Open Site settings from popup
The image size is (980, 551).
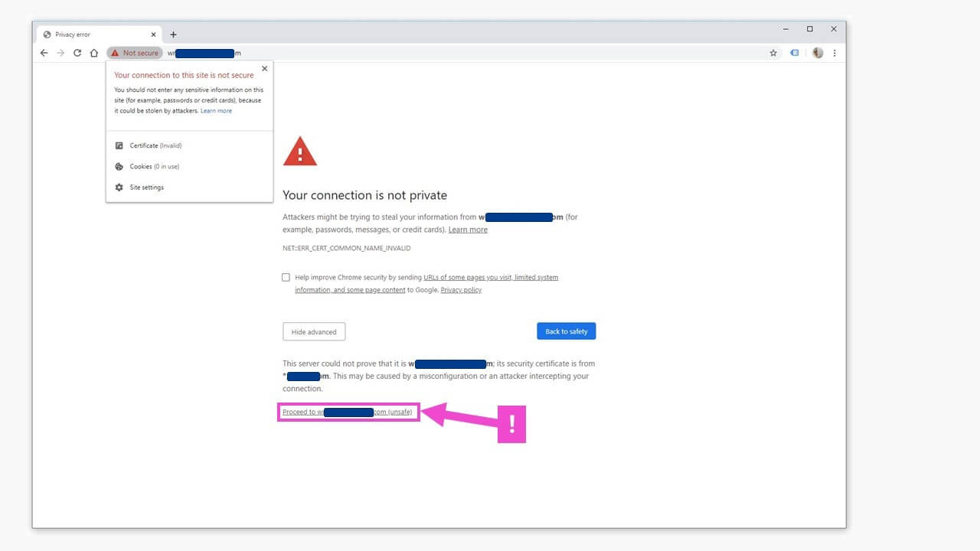tap(146, 187)
